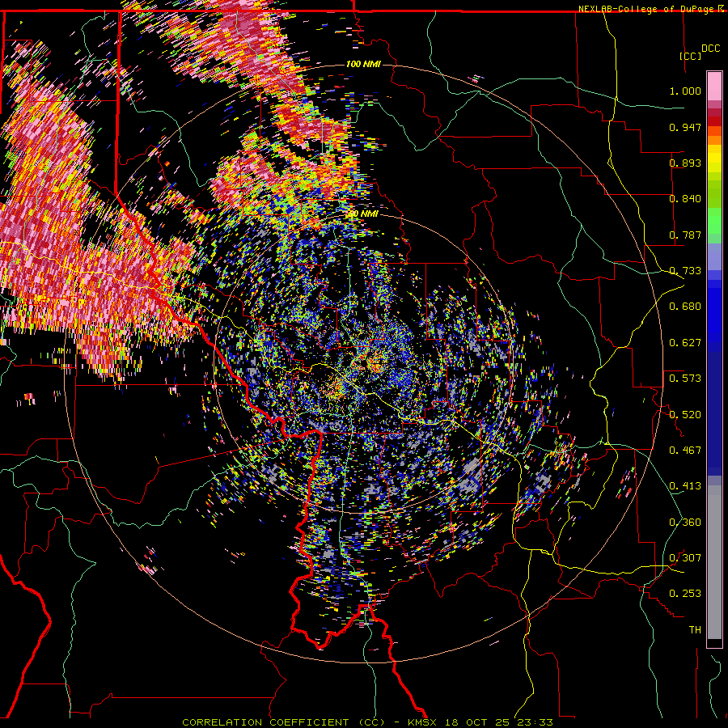728x728 pixels.
Task: Select the 0.253 scale value
Action: 685,594
